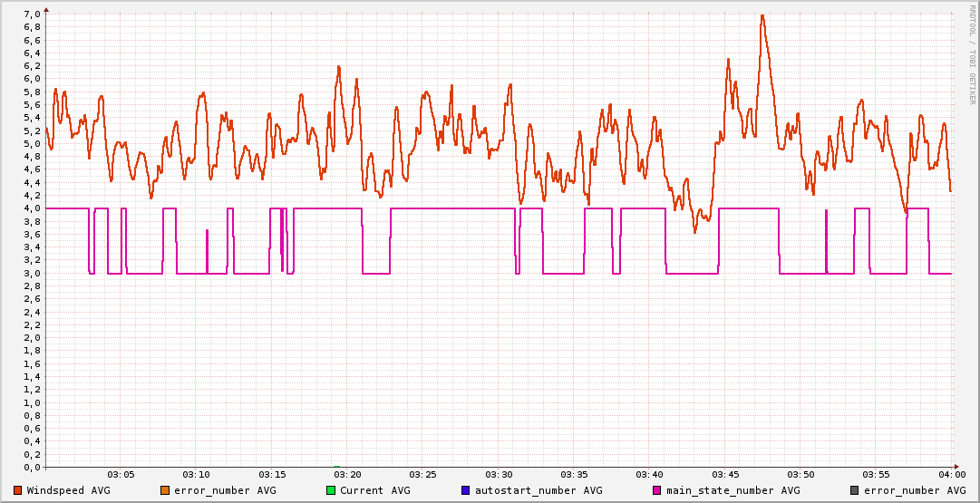Select the Current AVG legend label

click(375, 490)
